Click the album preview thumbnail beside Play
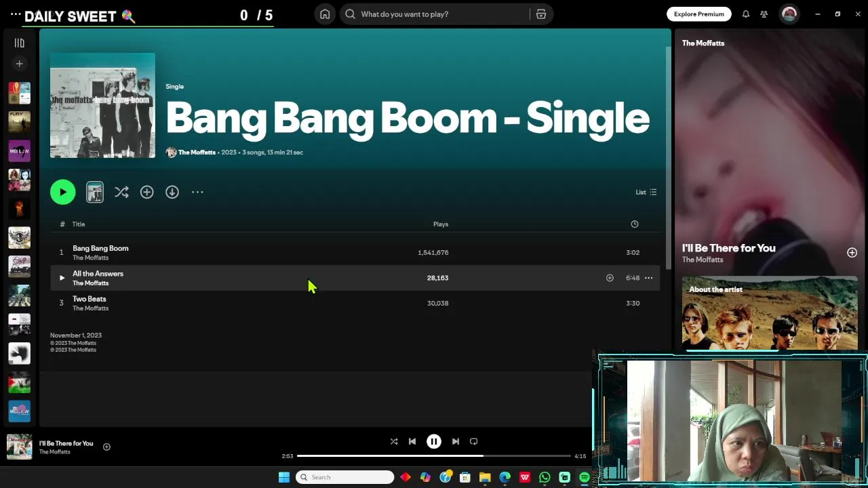Screen dimensions: 868x488 pos(95,192)
